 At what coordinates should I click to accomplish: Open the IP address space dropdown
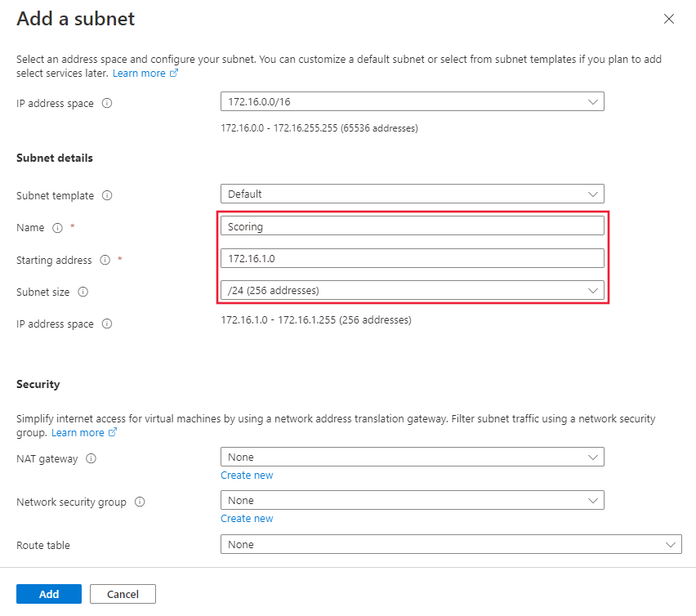pos(412,102)
